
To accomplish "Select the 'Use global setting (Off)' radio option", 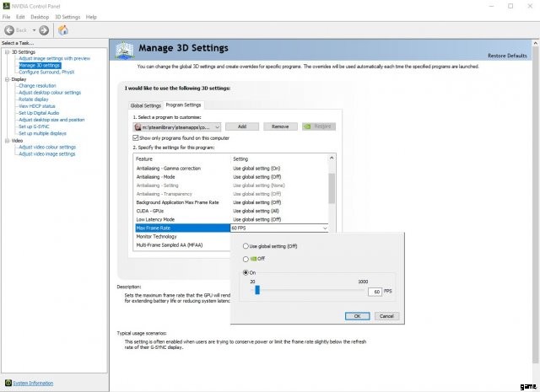I will [246, 245].
